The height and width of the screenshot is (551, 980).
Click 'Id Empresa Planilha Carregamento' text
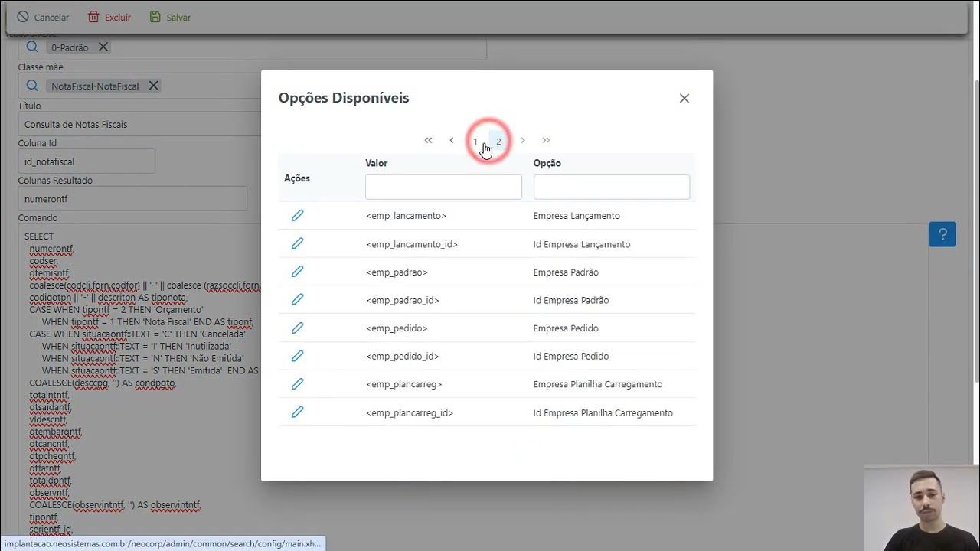click(603, 412)
